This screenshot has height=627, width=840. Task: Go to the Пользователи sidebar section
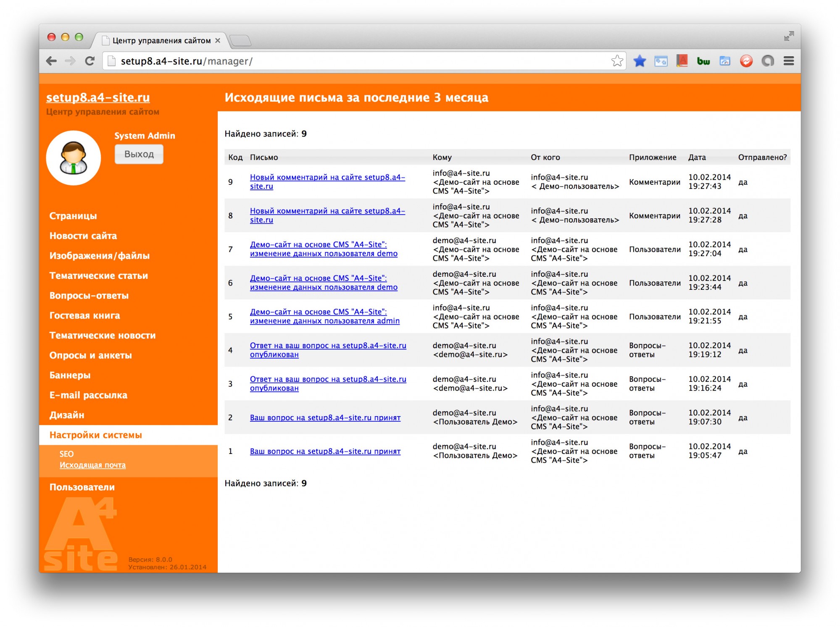(x=82, y=487)
